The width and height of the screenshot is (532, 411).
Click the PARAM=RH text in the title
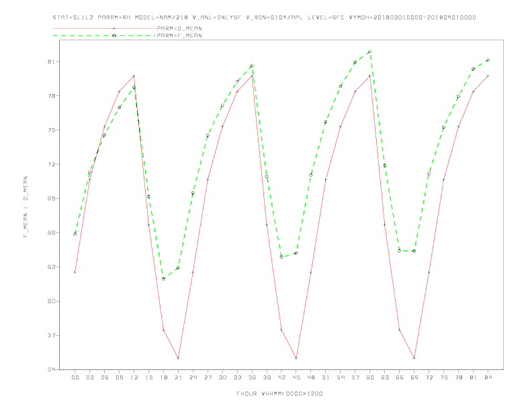114,17
